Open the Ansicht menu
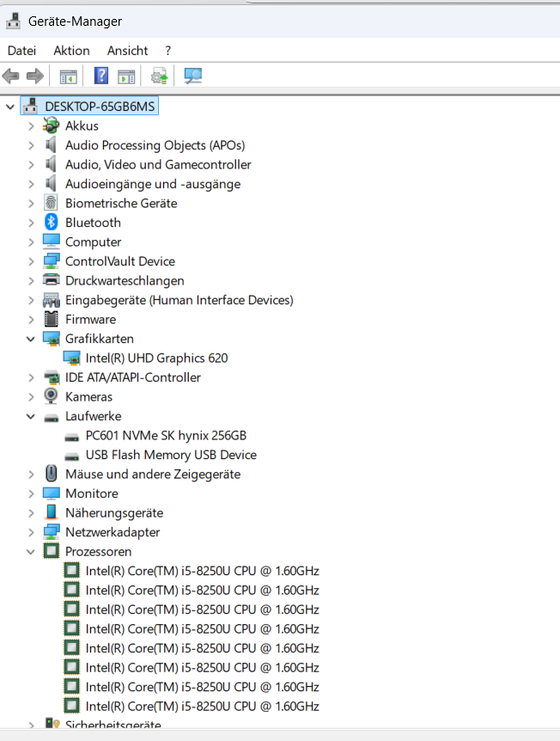 (x=127, y=51)
